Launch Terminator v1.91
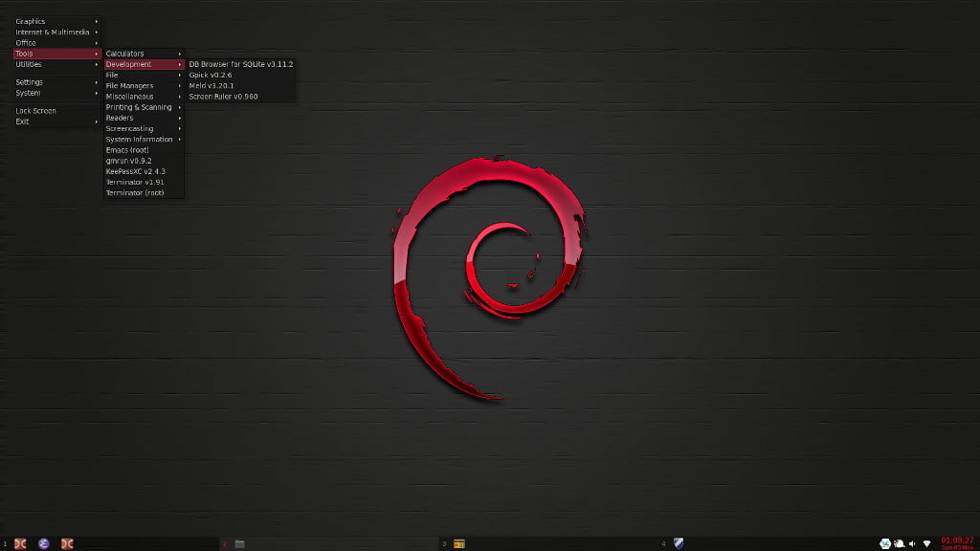This screenshot has width=980, height=551. tap(144, 182)
